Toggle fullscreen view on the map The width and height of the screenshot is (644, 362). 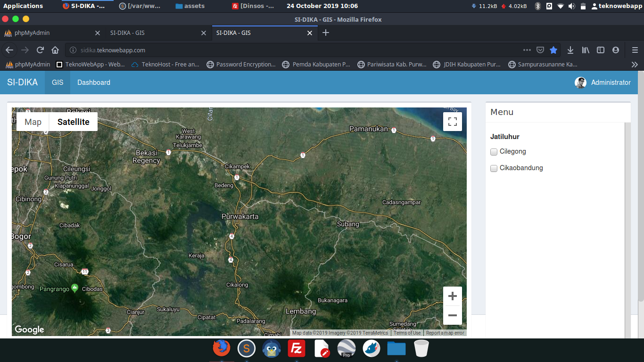pyautogui.click(x=453, y=122)
